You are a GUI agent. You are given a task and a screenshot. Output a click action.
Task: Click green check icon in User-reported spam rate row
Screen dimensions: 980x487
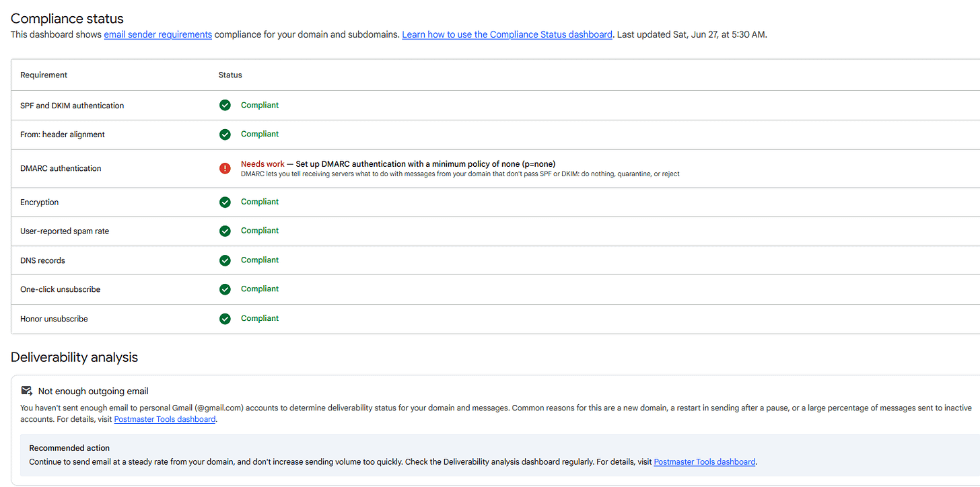tap(225, 231)
